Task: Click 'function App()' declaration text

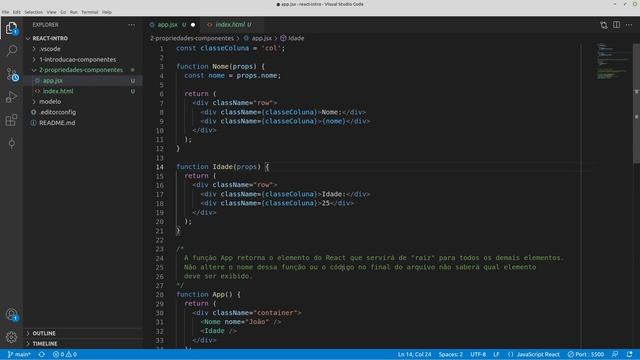Action: 204,295
